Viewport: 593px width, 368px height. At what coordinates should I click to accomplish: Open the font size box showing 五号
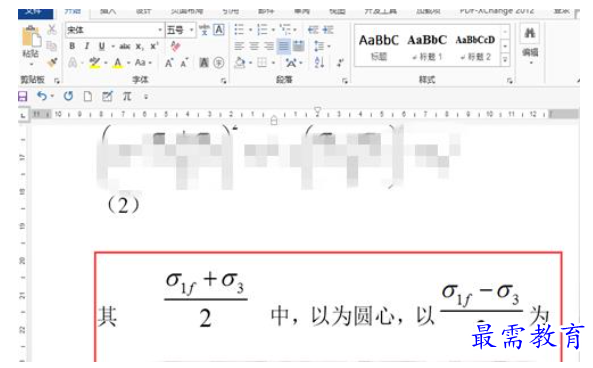tap(180, 30)
